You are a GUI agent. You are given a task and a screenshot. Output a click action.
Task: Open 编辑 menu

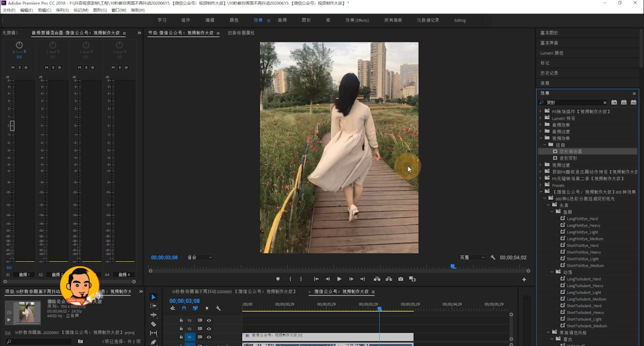[26, 10]
